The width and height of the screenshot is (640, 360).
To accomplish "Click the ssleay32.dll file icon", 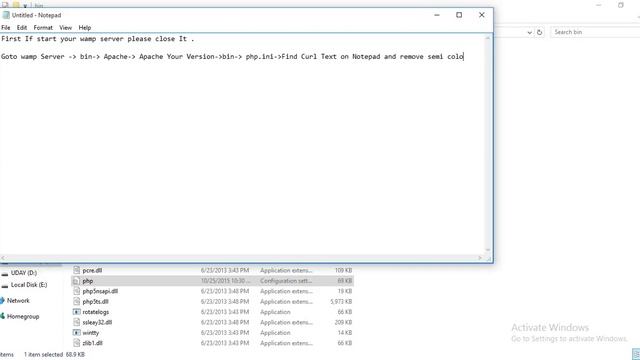I will [x=76, y=322].
